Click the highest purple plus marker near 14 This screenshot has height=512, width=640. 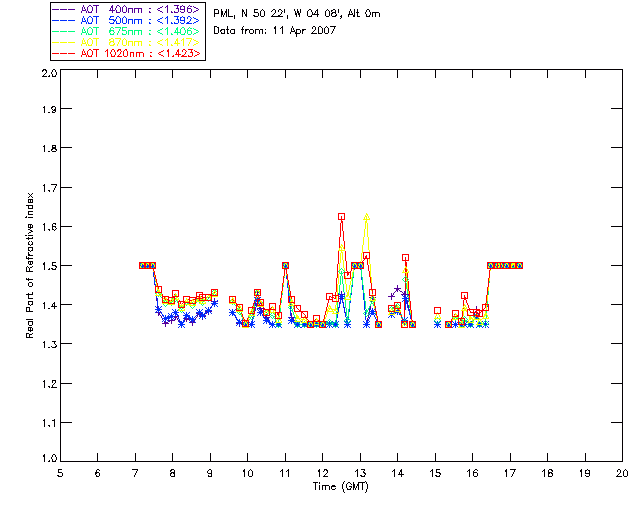[398, 289]
